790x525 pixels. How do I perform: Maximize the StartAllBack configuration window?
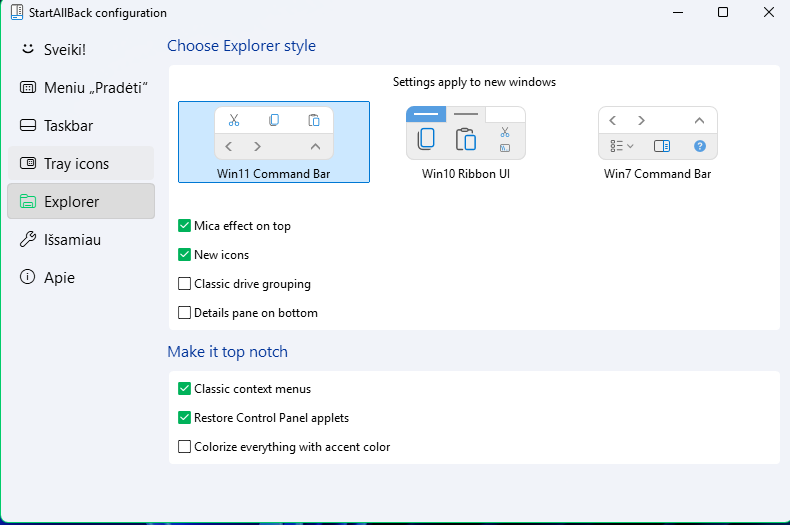(723, 12)
